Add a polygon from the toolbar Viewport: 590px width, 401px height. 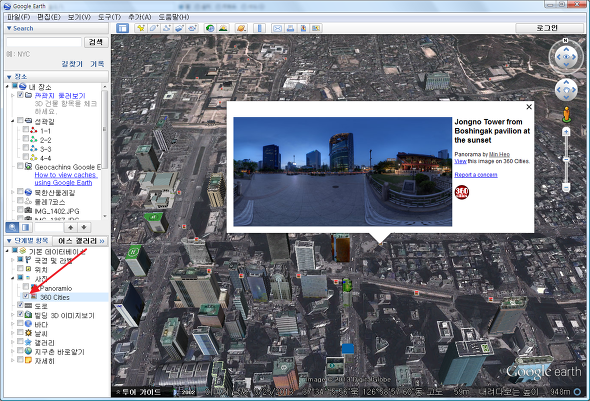pyautogui.click(x=154, y=28)
